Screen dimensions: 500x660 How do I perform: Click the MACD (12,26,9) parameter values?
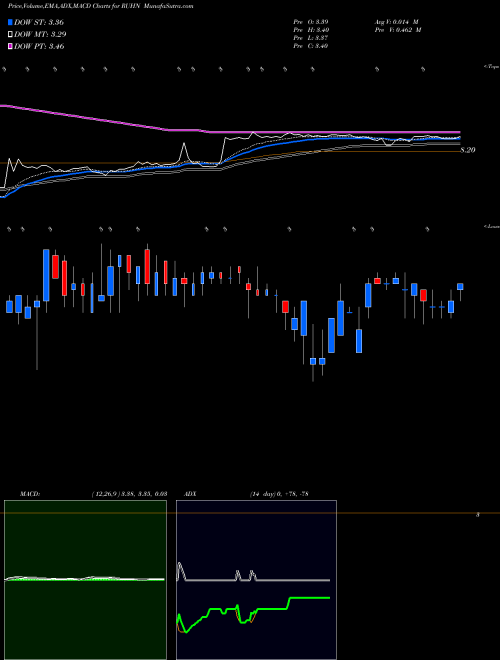pyautogui.click(x=130, y=494)
